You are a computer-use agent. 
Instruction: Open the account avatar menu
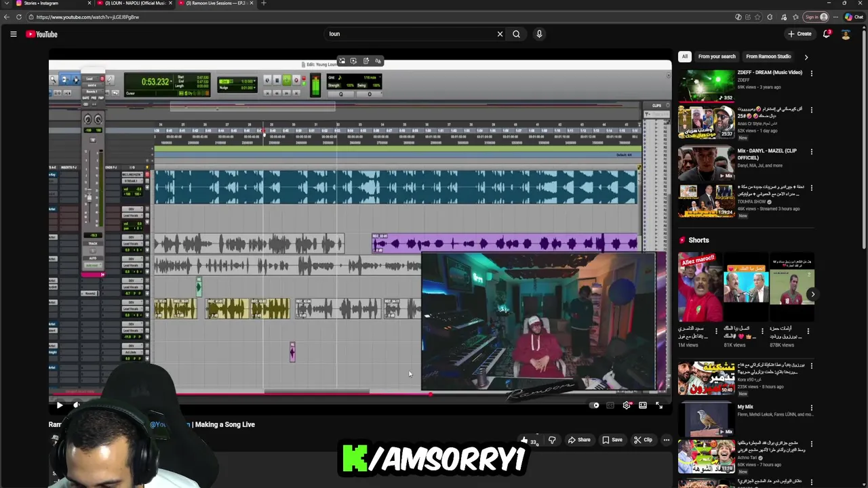pos(846,34)
